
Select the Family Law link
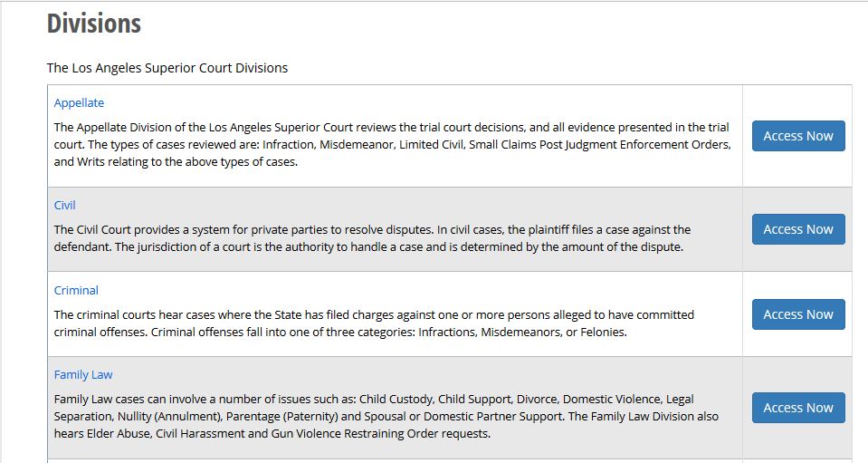tap(83, 375)
